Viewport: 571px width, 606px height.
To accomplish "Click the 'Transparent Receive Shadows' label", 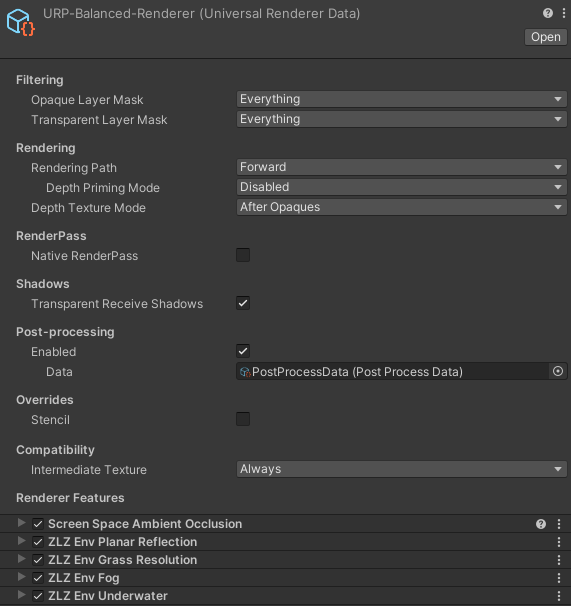I will 117,304.
